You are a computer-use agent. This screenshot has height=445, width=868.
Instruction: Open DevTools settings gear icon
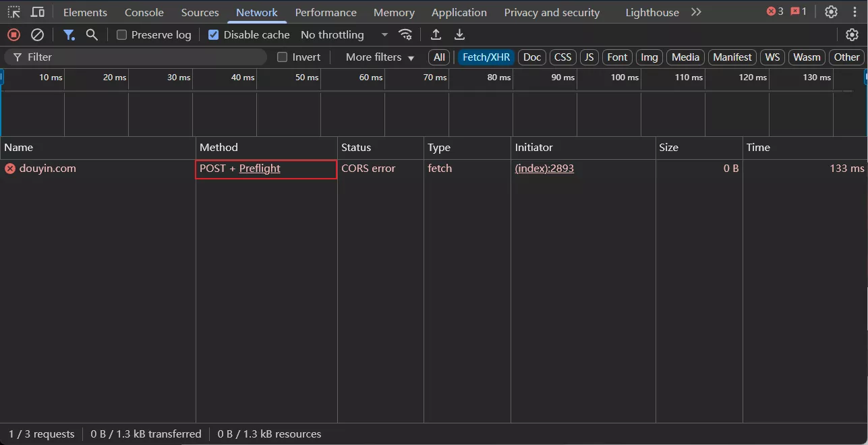pos(831,12)
